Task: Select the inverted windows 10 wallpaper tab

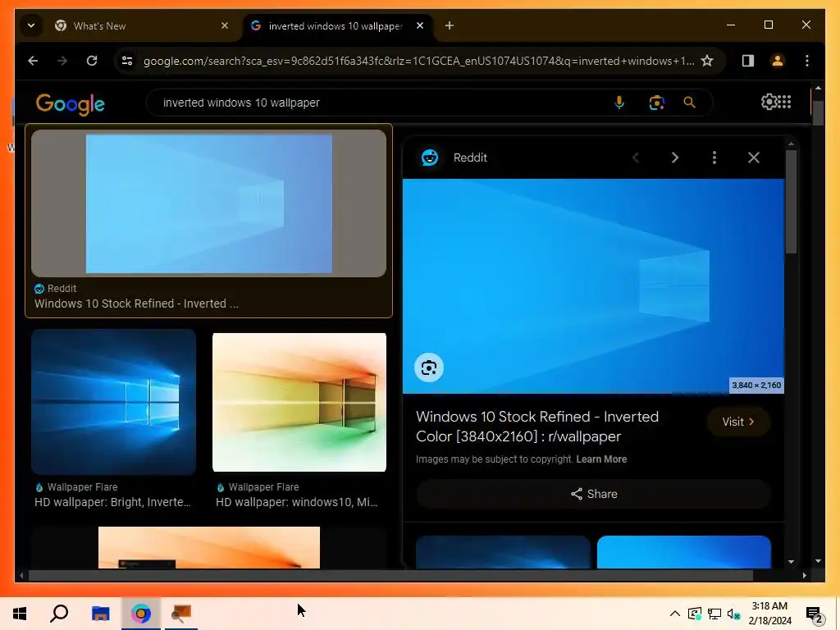Action: tap(337, 25)
